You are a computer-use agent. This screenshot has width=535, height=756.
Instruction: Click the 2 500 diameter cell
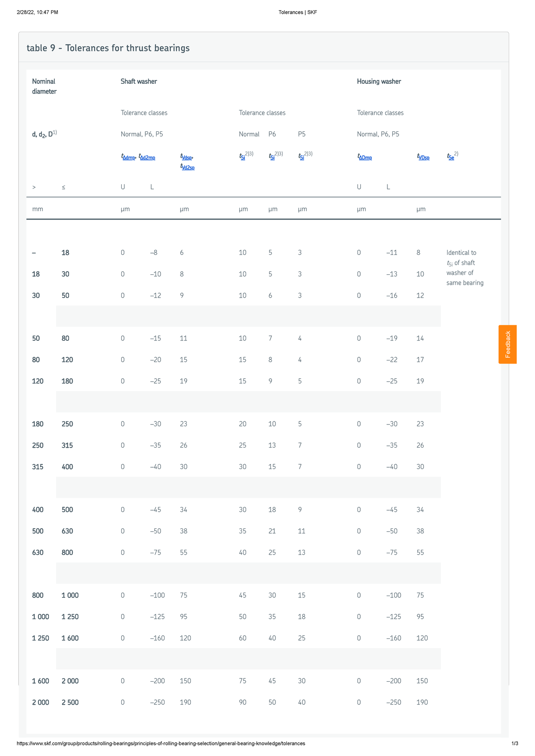70,703
